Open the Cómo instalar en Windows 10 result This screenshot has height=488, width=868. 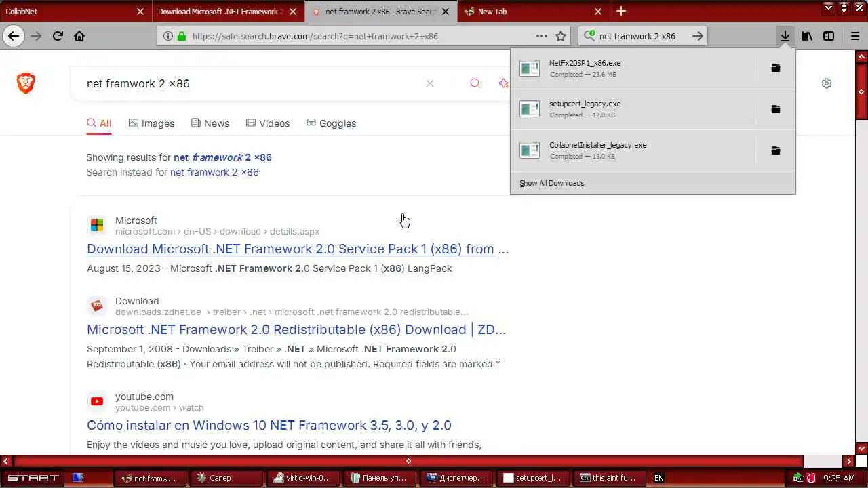coord(269,425)
